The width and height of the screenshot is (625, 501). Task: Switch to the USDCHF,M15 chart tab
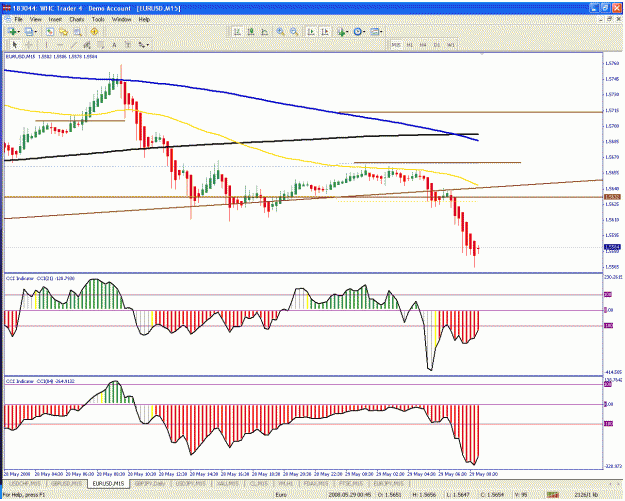pos(25,483)
